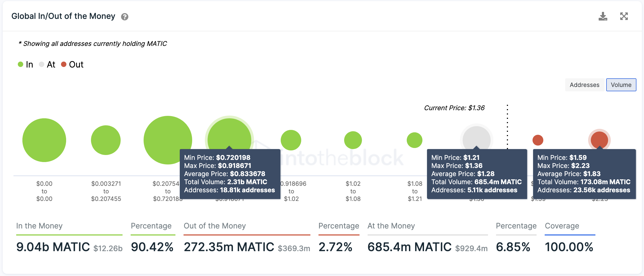Image resolution: width=644 pixels, height=276 pixels.
Task: Click the $1.08 to $1.21 axis label
Action: pyautogui.click(x=415, y=191)
